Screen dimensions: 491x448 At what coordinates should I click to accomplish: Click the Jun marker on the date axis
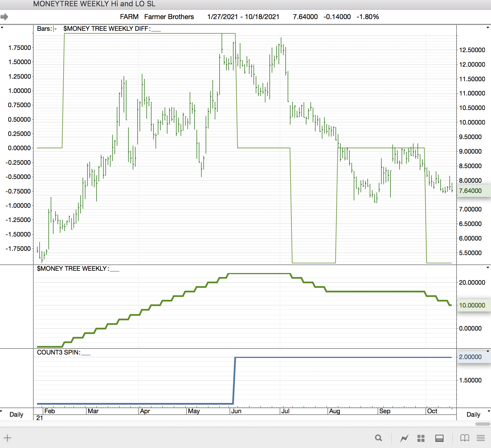tap(236, 411)
